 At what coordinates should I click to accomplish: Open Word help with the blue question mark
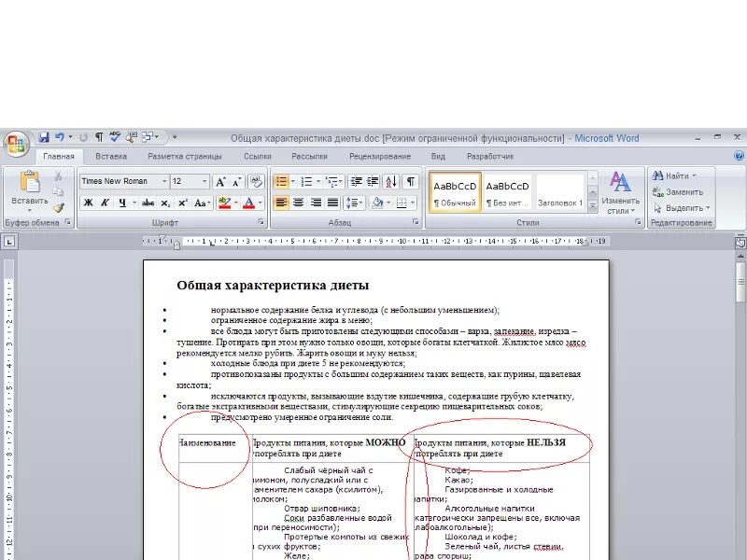tap(739, 156)
